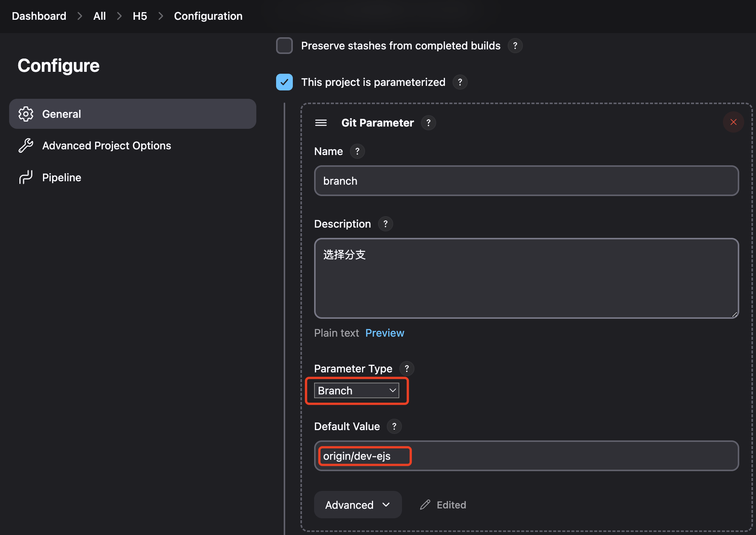This screenshot has width=756, height=535.
Task: Show help for Parameter Type
Action: (407, 369)
